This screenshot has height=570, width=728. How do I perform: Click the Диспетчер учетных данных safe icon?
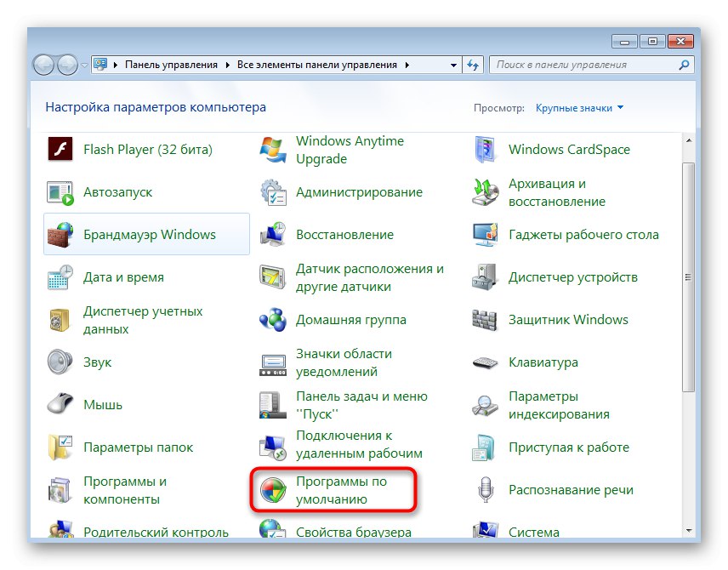[x=60, y=320]
